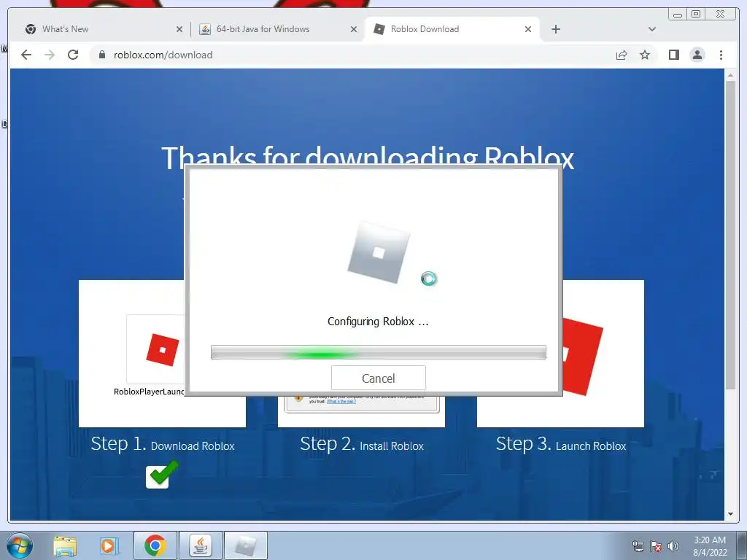The image size is (747, 560).
Task: Click the Roblox logo in installer dialog
Action: pyautogui.click(x=379, y=252)
